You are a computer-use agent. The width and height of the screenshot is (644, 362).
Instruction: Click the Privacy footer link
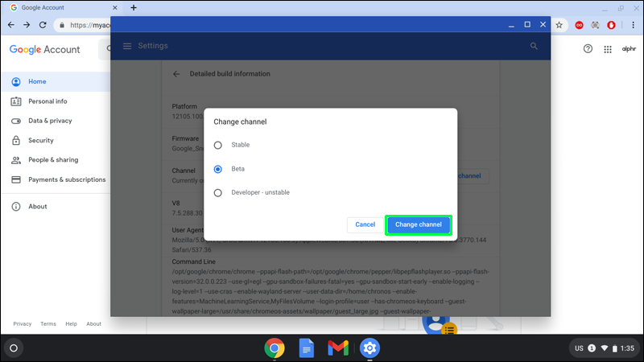(x=23, y=324)
